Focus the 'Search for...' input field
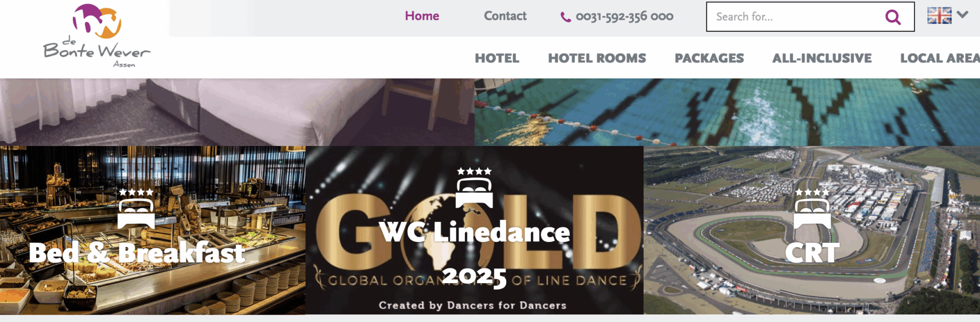Image resolution: width=980 pixels, height=322 pixels. (x=796, y=17)
